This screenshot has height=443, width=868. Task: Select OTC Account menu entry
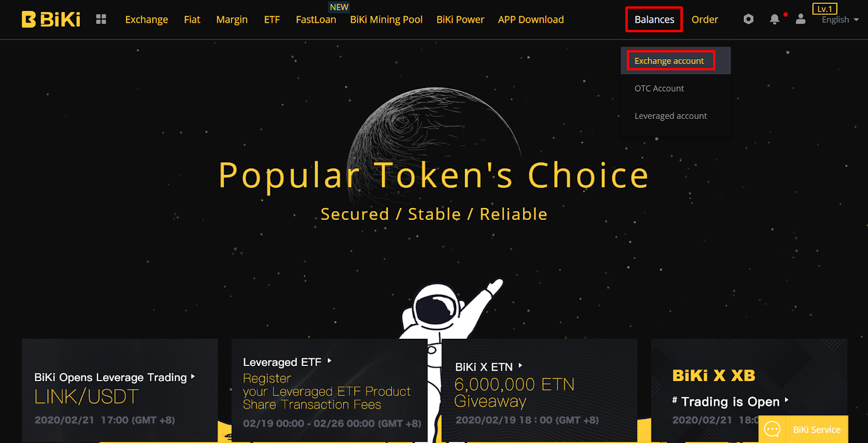coord(659,88)
